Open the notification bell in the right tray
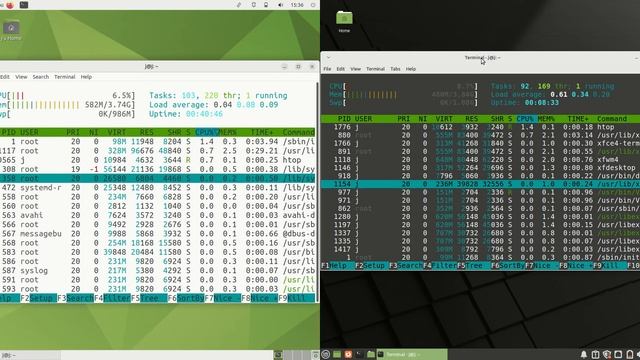The image size is (640, 360). [584, 354]
